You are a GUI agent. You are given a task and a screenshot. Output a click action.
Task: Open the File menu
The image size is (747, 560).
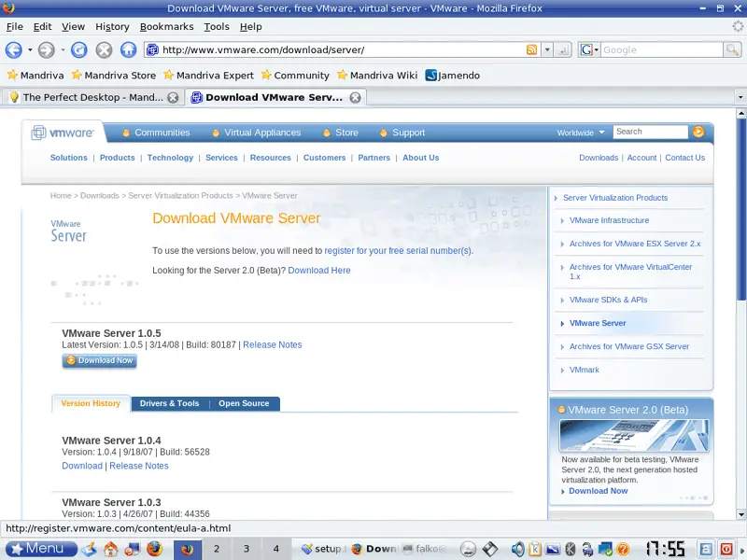coord(15,27)
